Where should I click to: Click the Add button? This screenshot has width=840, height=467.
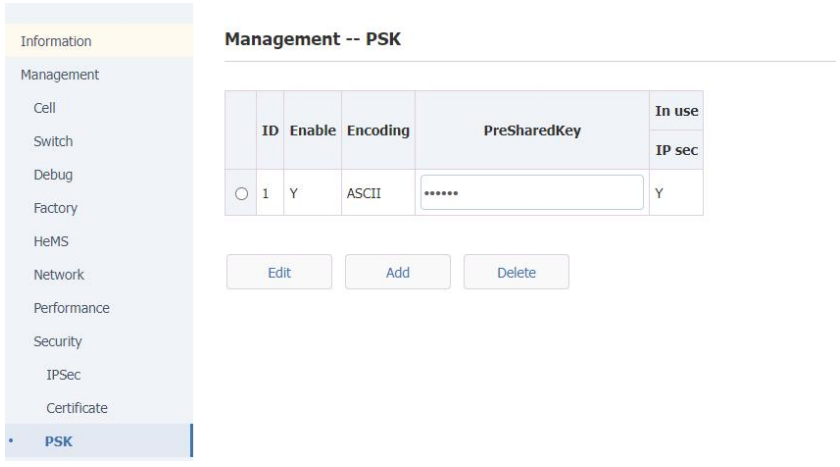[x=397, y=272]
